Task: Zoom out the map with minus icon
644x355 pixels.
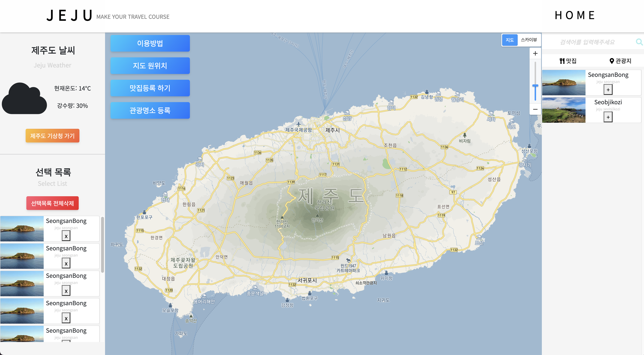Action: (x=535, y=109)
